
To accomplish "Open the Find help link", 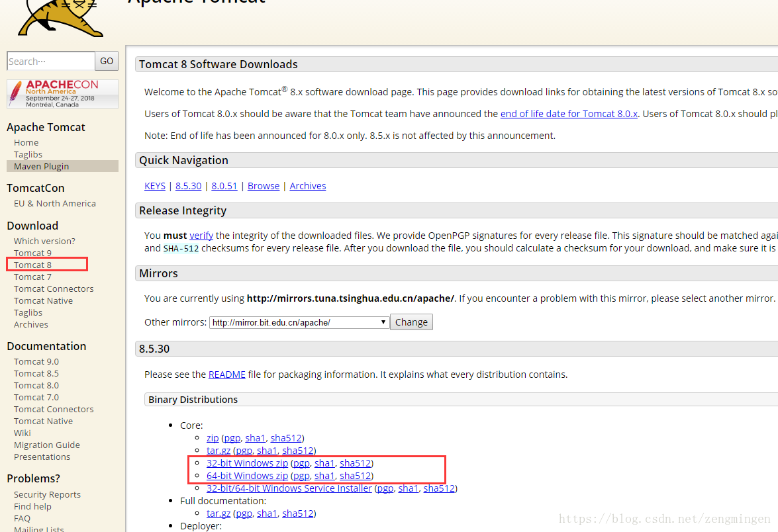I will tap(32, 507).
